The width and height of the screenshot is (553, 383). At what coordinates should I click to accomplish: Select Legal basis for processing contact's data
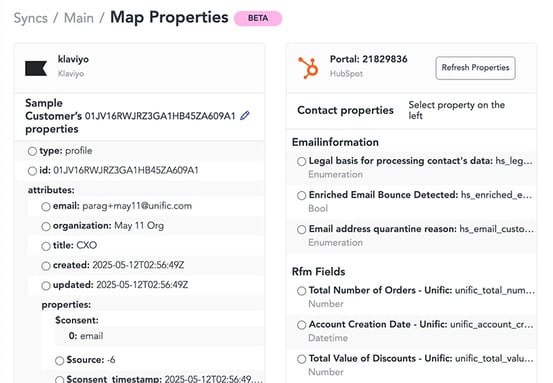(302, 162)
